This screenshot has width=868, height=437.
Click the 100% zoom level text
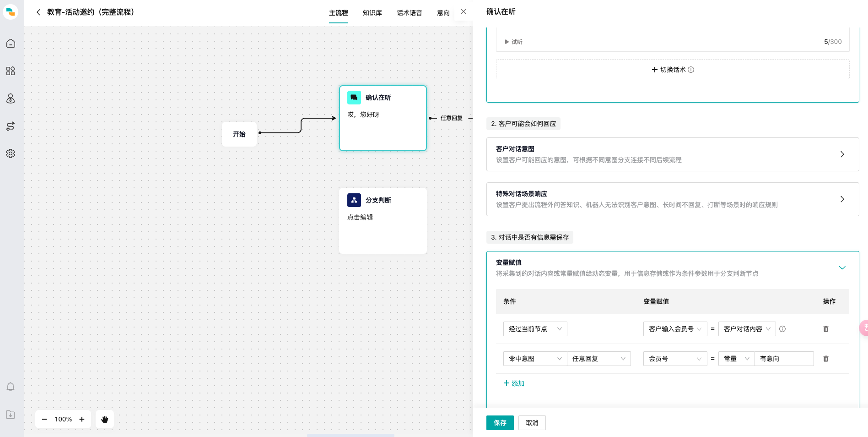[63, 419]
